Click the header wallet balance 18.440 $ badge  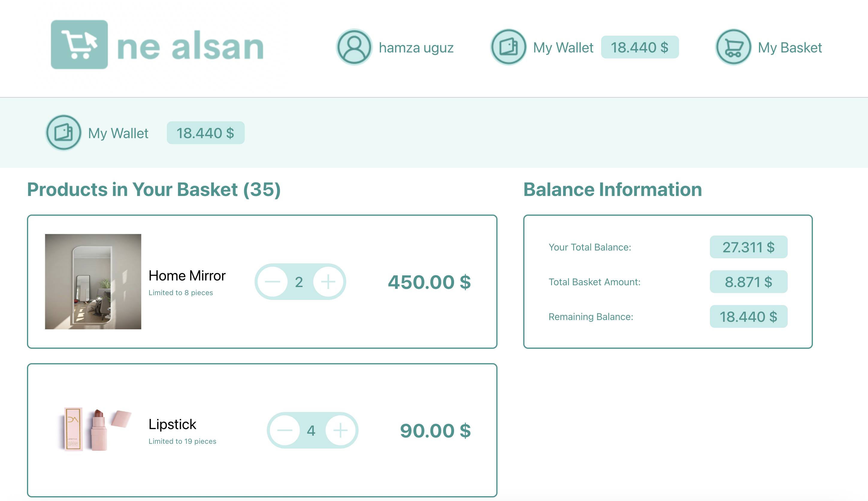pyautogui.click(x=640, y=47)
